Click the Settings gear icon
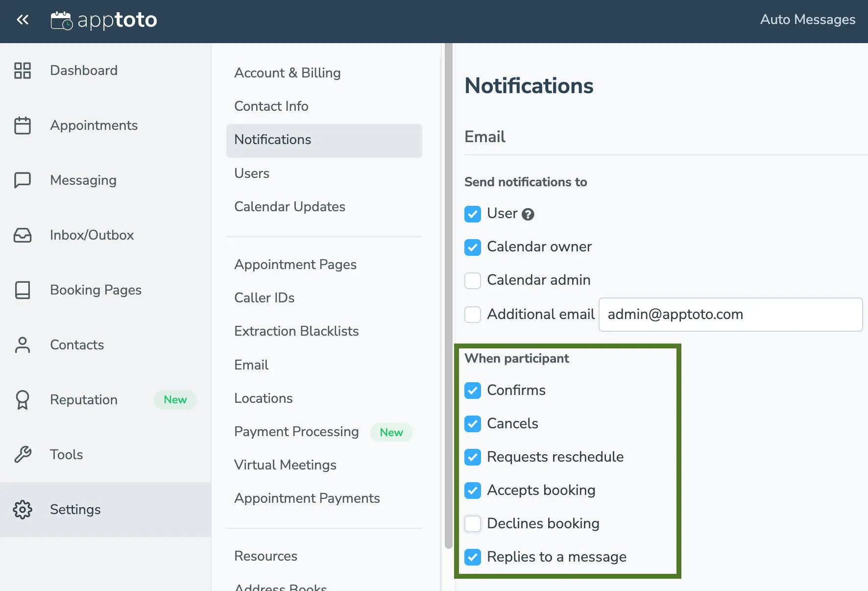The height and width of the screenshot is (591, 868). pyautogui.click(x=22, y=510)
